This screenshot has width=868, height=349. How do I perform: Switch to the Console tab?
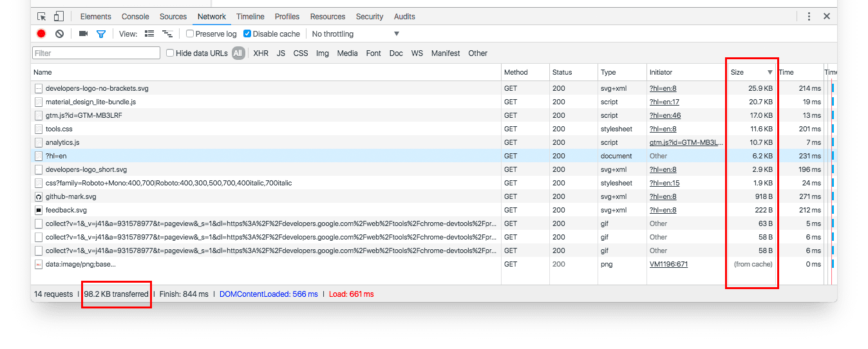tap(135, 17)
